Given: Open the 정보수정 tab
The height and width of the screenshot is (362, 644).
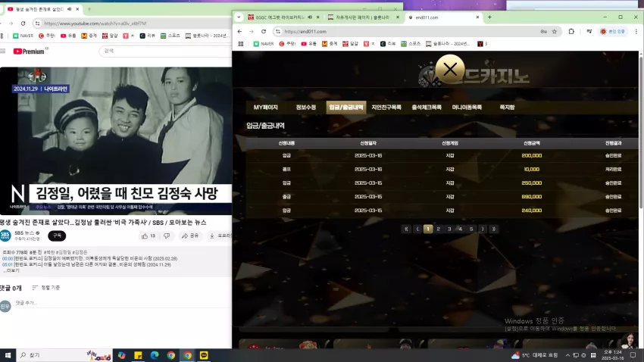Looking at the screenshot, I should click(305, 107).
